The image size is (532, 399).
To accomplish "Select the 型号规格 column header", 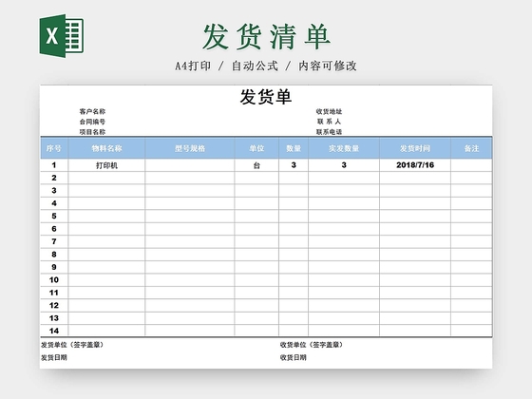I will coord(190,148).
